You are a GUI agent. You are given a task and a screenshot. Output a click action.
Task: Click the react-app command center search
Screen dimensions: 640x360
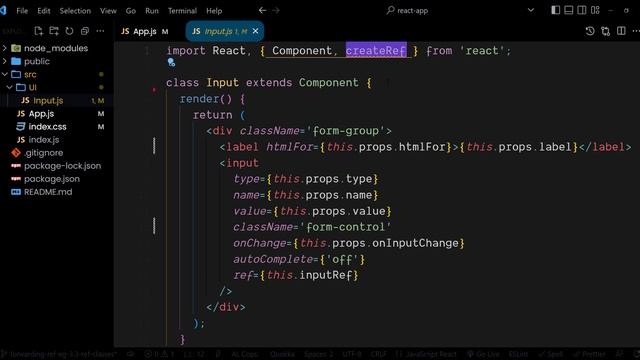[407, 11]
